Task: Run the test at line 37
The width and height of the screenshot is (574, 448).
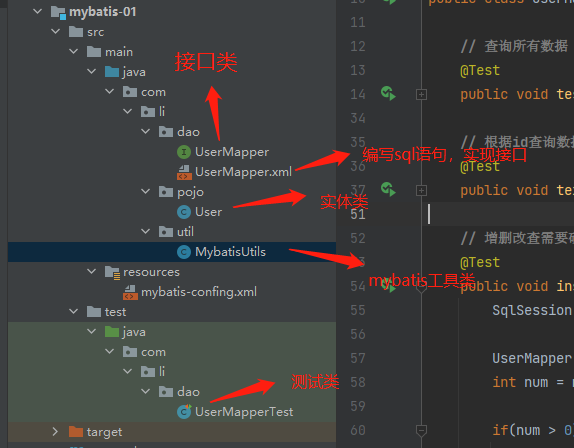Action: pos(388,190)
